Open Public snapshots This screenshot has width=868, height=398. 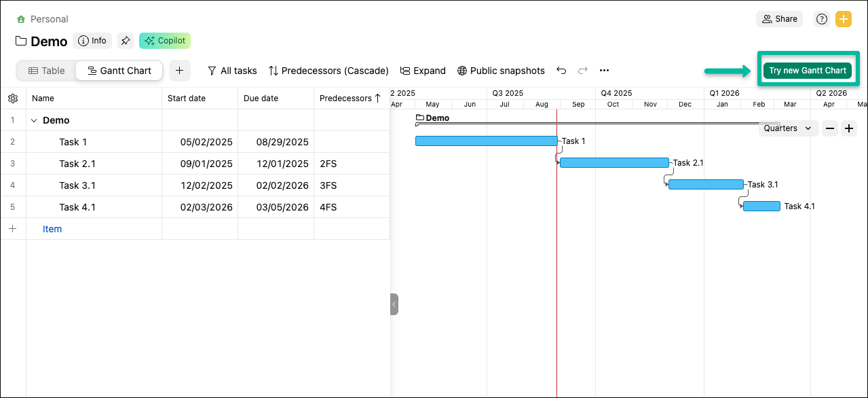coord(501,71)
